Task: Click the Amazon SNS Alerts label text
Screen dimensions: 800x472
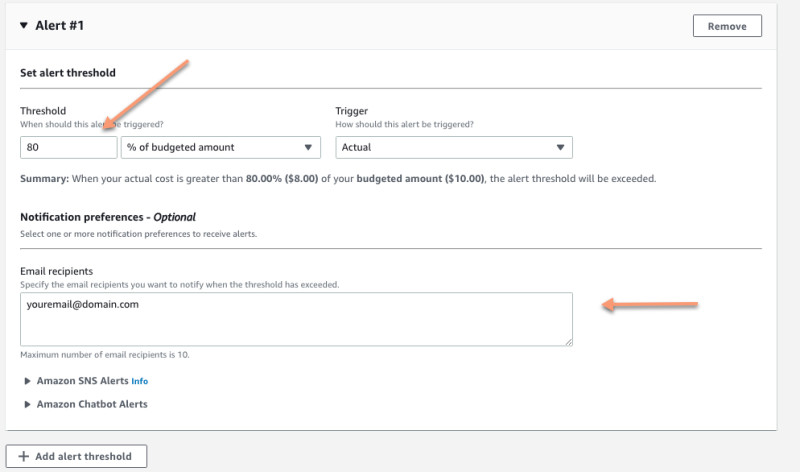Action: click(82, 381)
